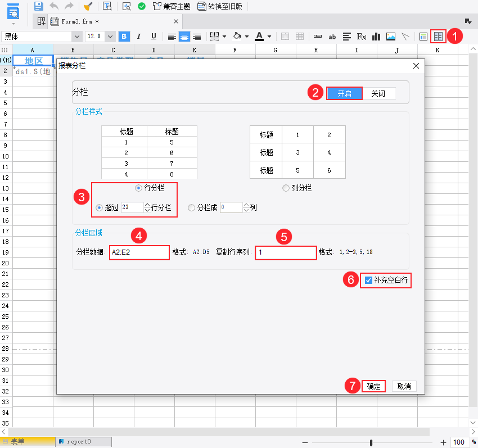Insert widget control icon
Viewport: 478px width, 448px height.
[318, 37]
